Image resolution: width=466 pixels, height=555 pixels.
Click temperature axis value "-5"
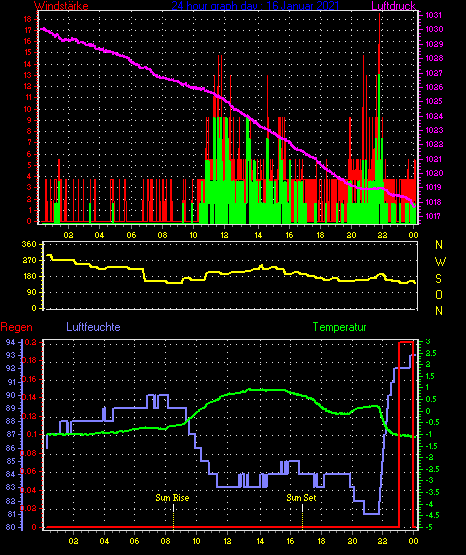coord(429,527)
